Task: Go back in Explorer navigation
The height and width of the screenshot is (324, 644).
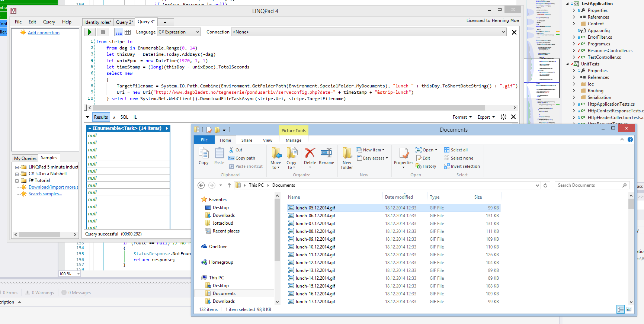Action: click(201, 185)
